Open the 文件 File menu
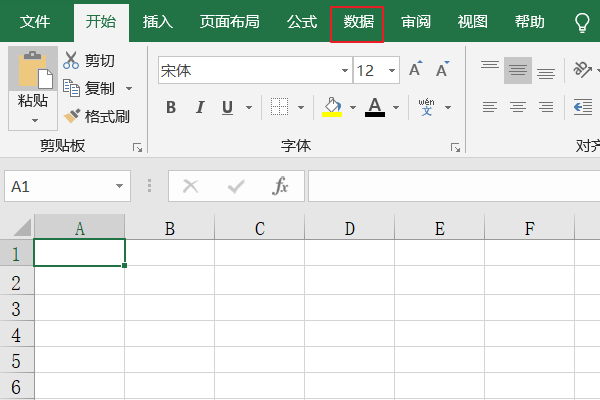This screenshot has height=400, width=600. click(35, 22)
